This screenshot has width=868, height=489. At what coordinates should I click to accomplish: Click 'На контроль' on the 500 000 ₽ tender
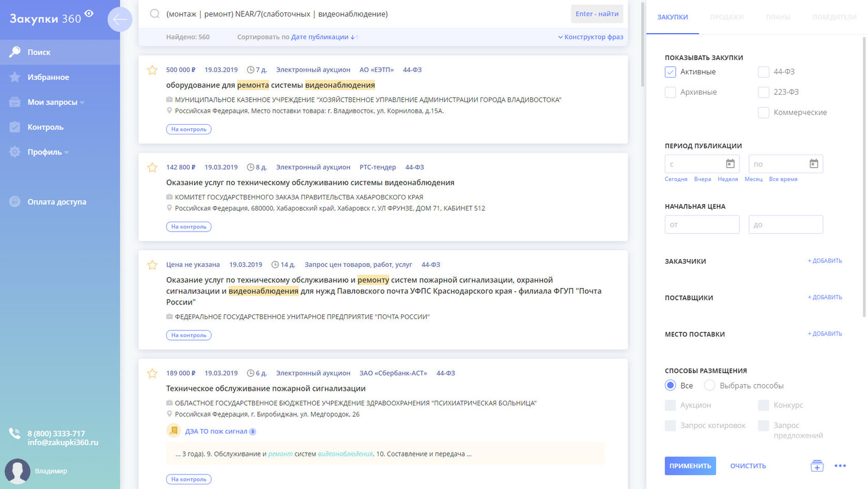pyautogui.click(x=189, y=129)
